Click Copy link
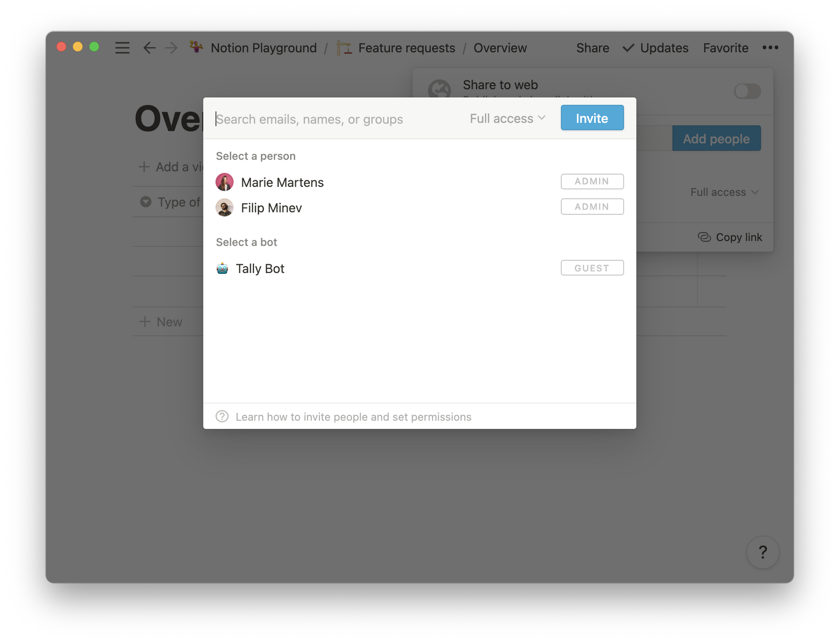Image resolution: width=840 pixels, height=644 pixels. click(x=730, y=237)
